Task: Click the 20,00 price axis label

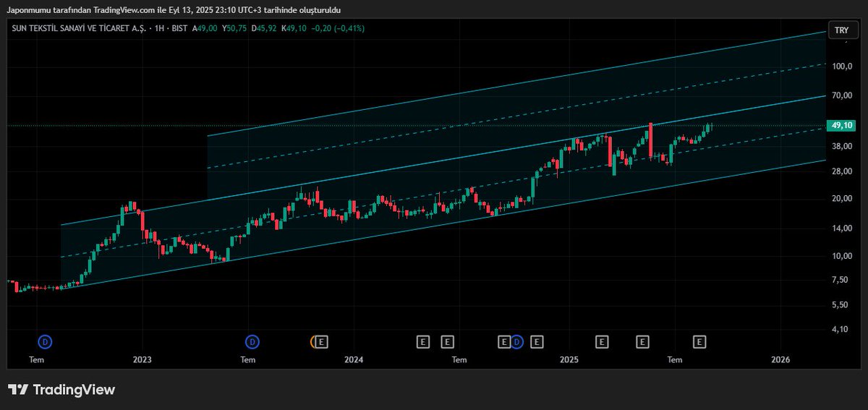Action: tap(841, 199)
